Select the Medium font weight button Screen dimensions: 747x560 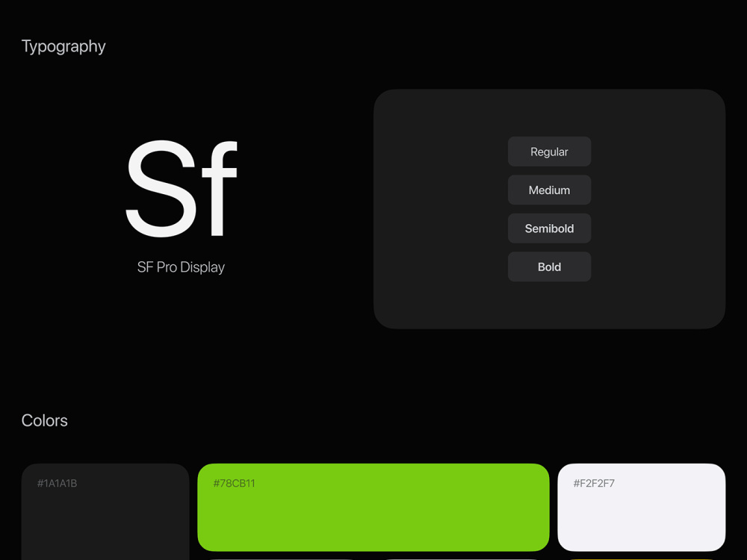point(549,190)
